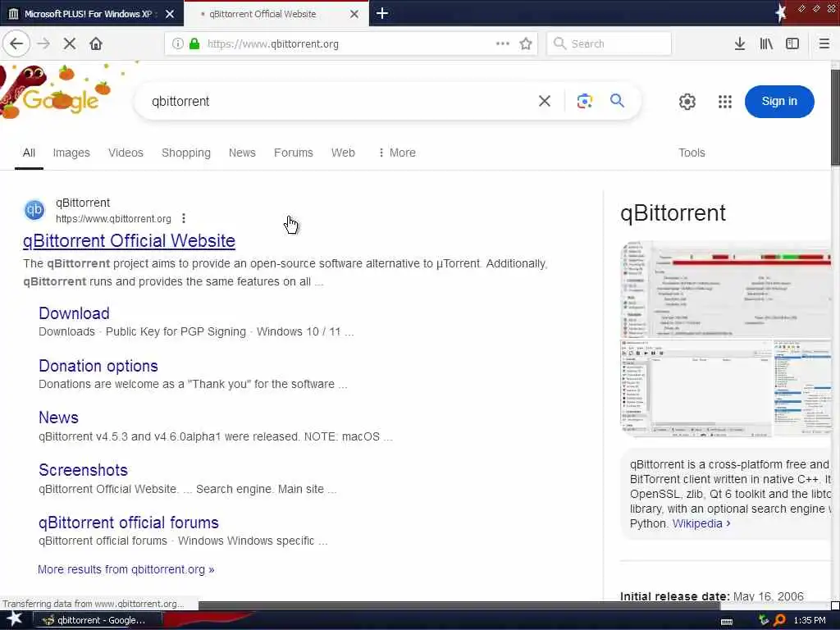
Task: Click the vertical page scrollbar thumb
Action: click(835, 116)
